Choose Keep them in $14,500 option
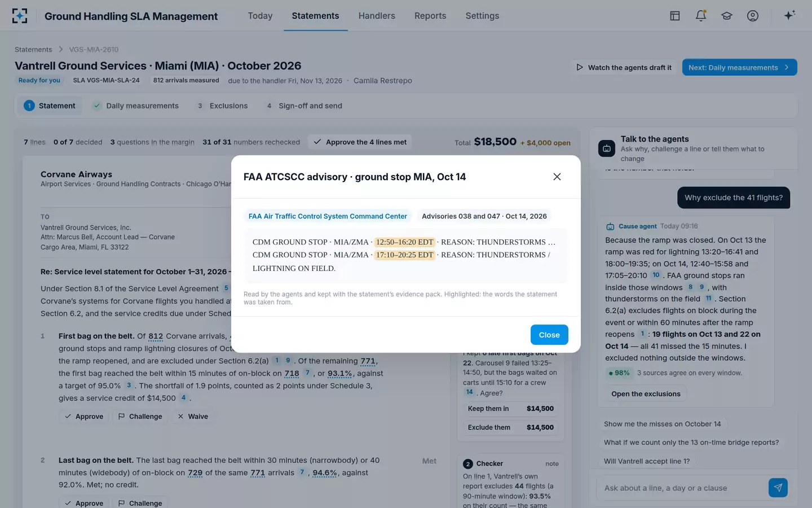This screenshot has height=508, width=812. coord(510,409)
